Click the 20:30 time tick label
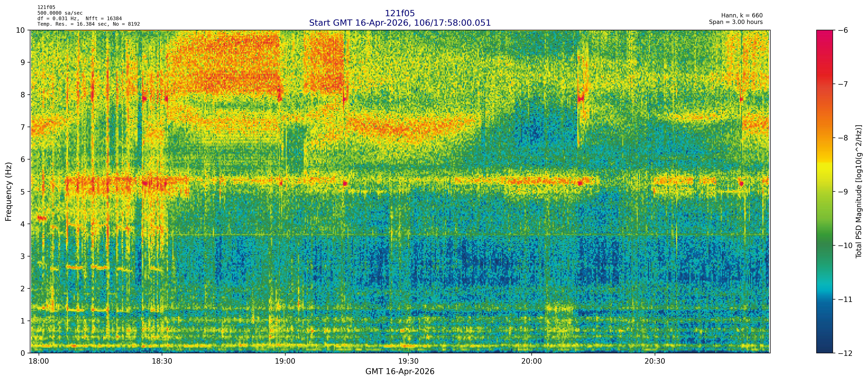This screenshot has height=381, width=868. tap(655, 362)
